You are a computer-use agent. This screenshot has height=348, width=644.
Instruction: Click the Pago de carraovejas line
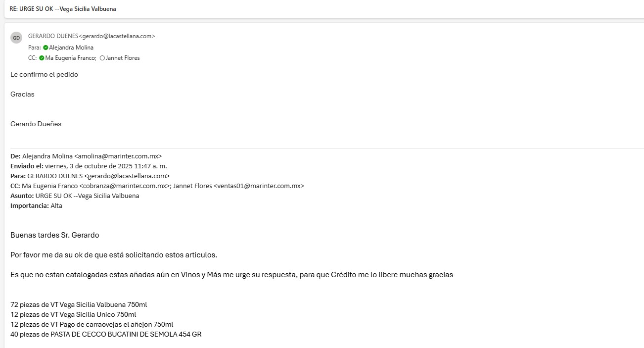pos(92,324)
